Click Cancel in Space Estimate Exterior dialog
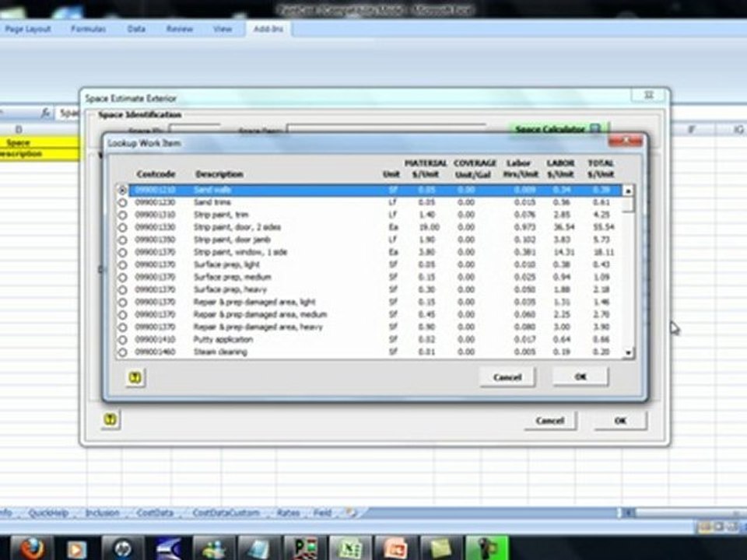The height and width of the screenshot is (560, 747). pyautogui.click(x=550, y=421)
